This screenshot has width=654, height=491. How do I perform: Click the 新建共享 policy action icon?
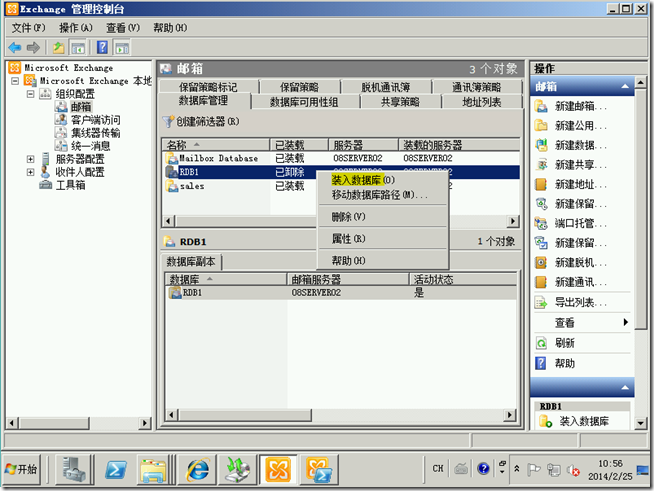(541, 164)
